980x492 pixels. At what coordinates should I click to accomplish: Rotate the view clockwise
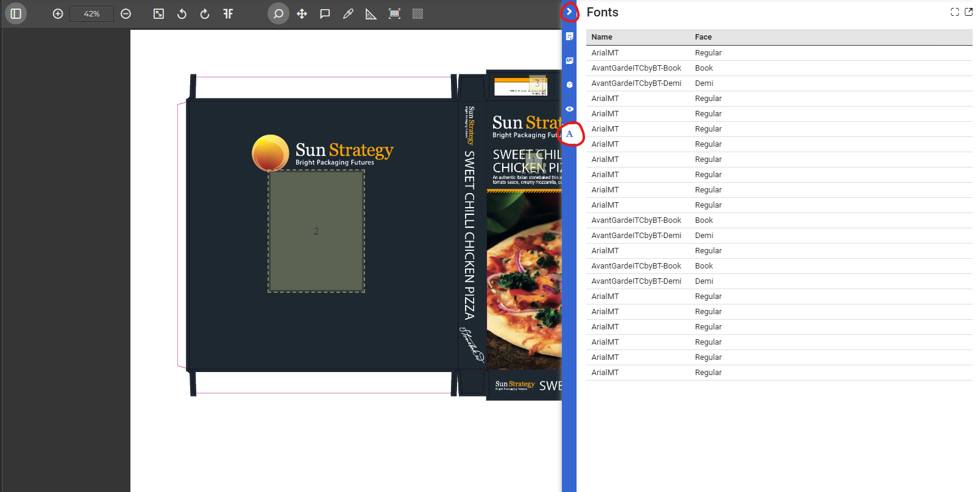tap(205, 13)
